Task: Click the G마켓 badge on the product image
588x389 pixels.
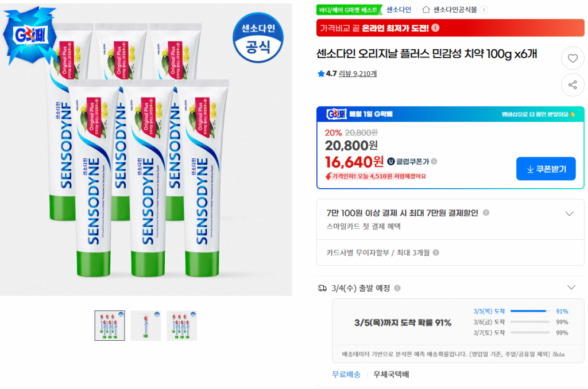Action: pyautogui.click(x=32, y=33)
